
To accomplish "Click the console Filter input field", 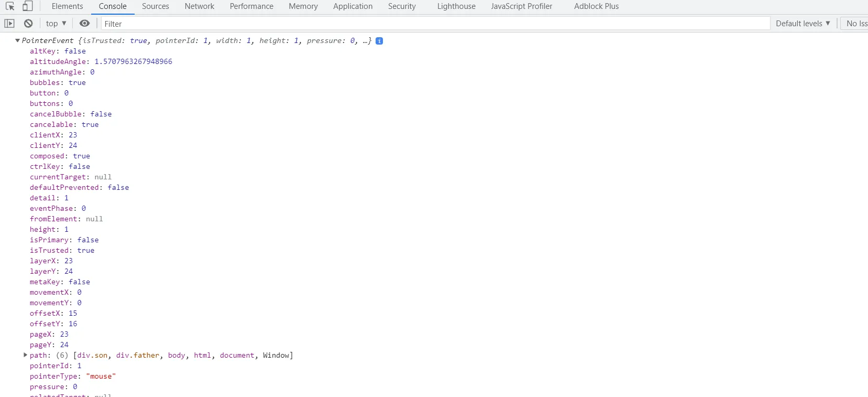I will point(435,24).
